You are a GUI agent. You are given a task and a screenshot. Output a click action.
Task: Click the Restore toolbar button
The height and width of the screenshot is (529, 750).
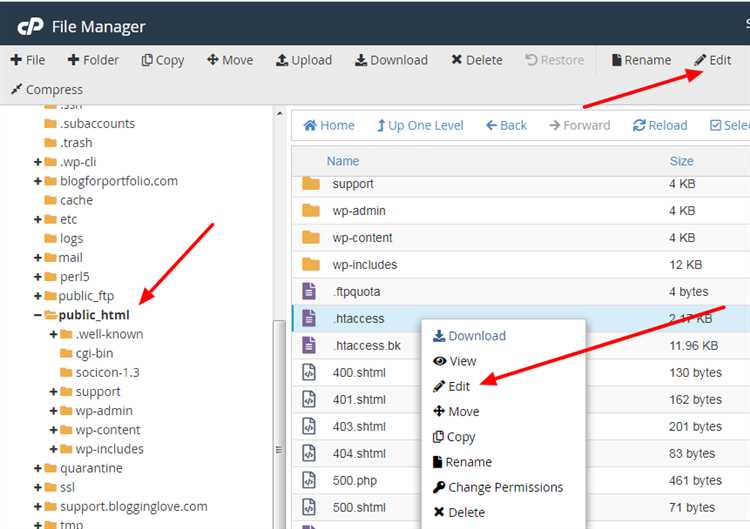coord(554,60)
